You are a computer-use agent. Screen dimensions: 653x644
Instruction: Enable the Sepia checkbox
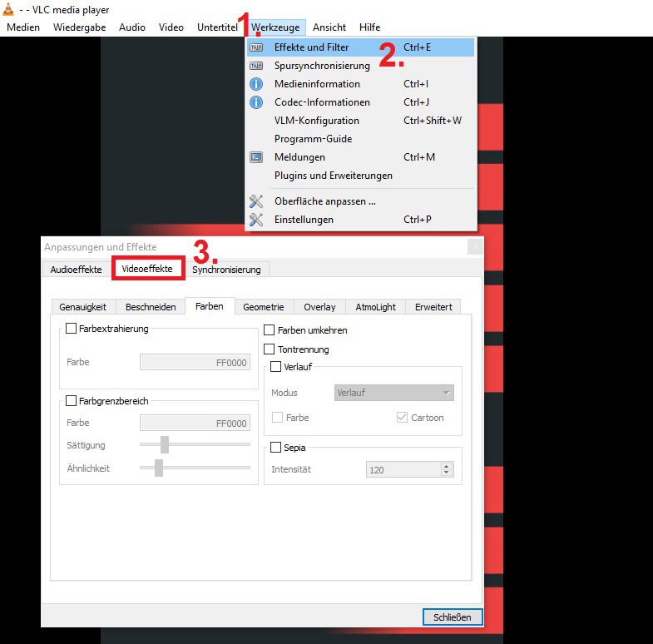(276, 448)
